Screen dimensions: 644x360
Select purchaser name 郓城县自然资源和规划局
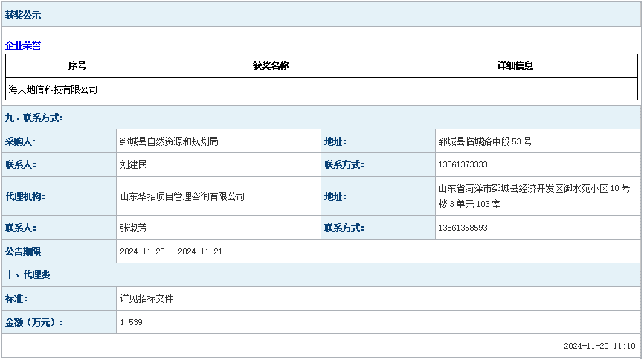[169, 142]
